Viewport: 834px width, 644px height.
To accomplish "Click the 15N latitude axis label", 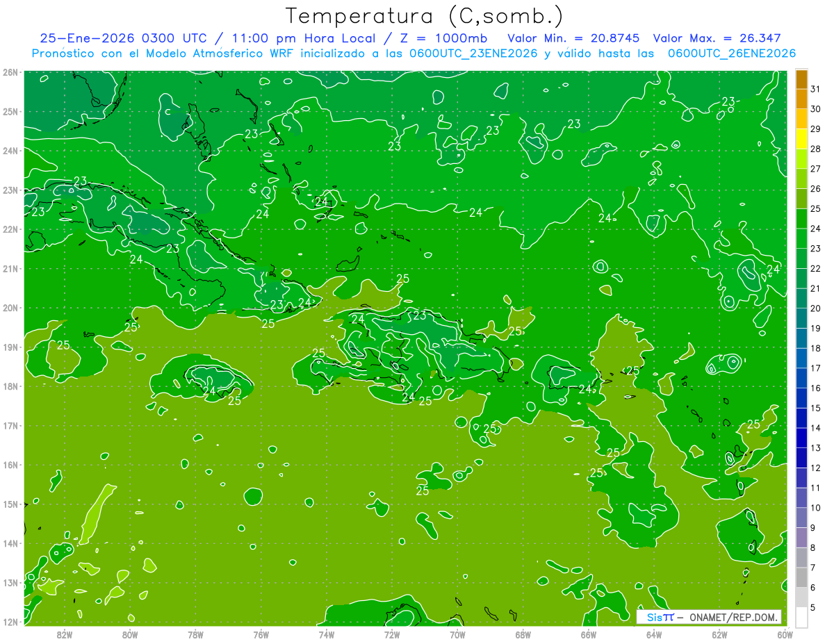I will pos(10,504).
